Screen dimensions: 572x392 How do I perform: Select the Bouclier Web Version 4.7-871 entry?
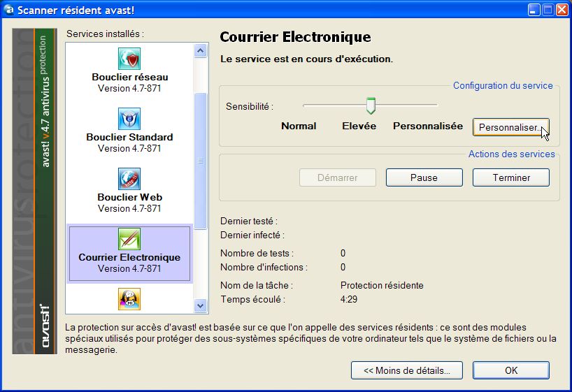coord(129,208)
